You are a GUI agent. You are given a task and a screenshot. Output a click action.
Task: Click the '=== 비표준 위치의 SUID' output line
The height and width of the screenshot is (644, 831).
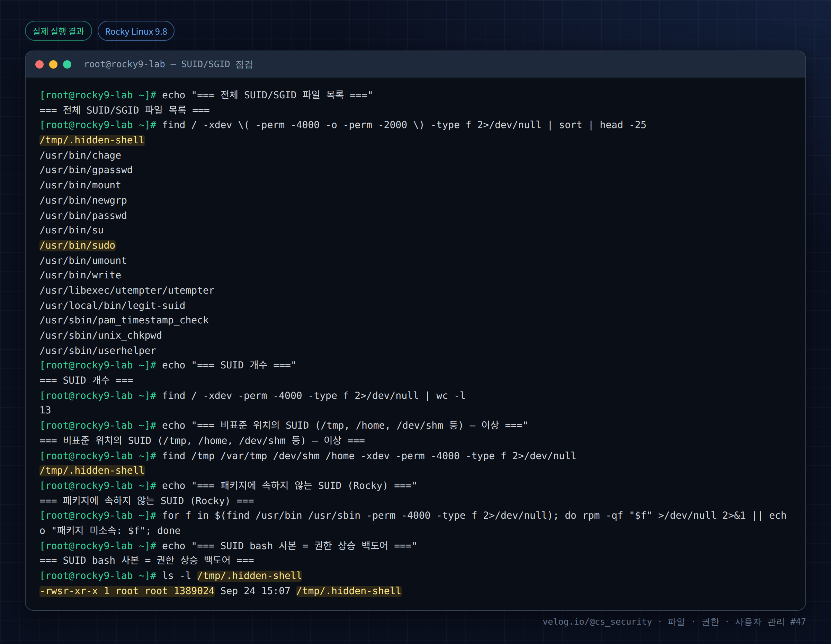(x=202, y=440)
